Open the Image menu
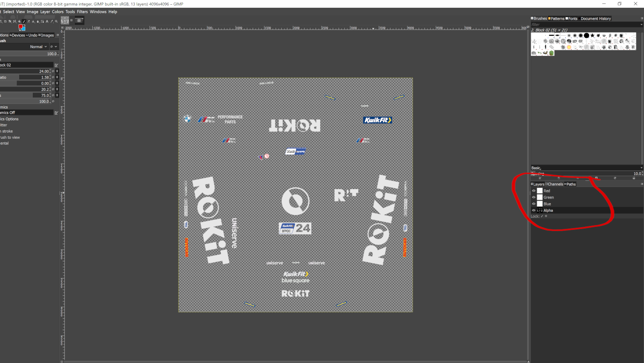This screenshot has width=644, height=363. click(33, 12)
